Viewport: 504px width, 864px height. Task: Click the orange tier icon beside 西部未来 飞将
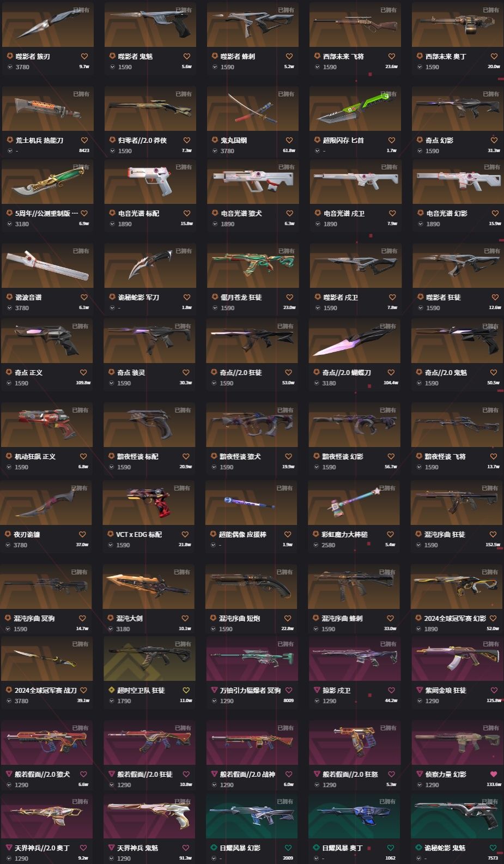point(317,56)
